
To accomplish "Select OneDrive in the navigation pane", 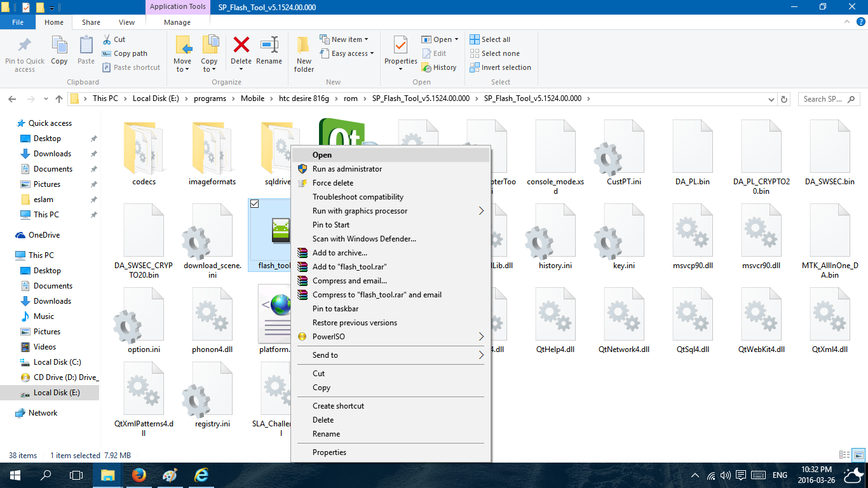I will click(44, 235).
